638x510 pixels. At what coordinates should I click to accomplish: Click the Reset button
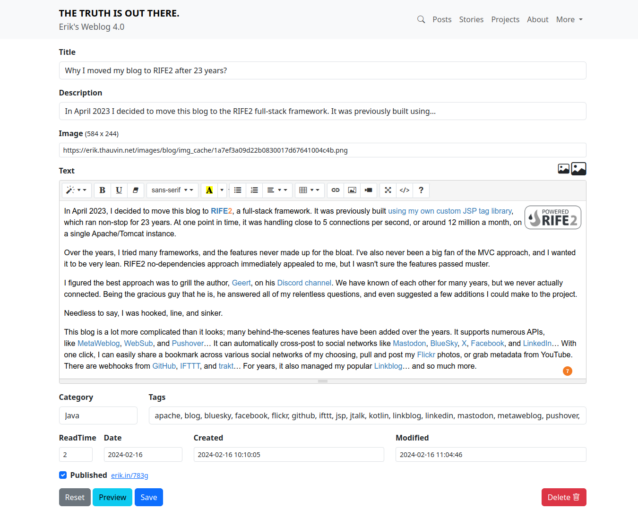pyautogui.click(x=75, y=497)
